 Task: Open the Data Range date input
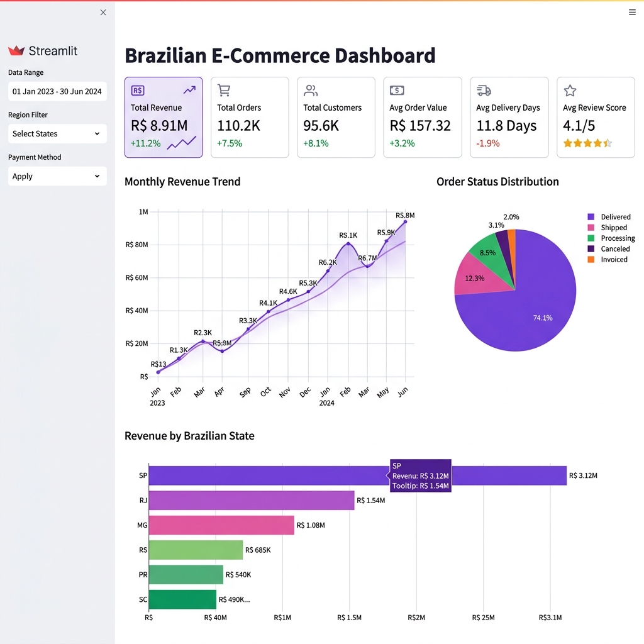57,91
